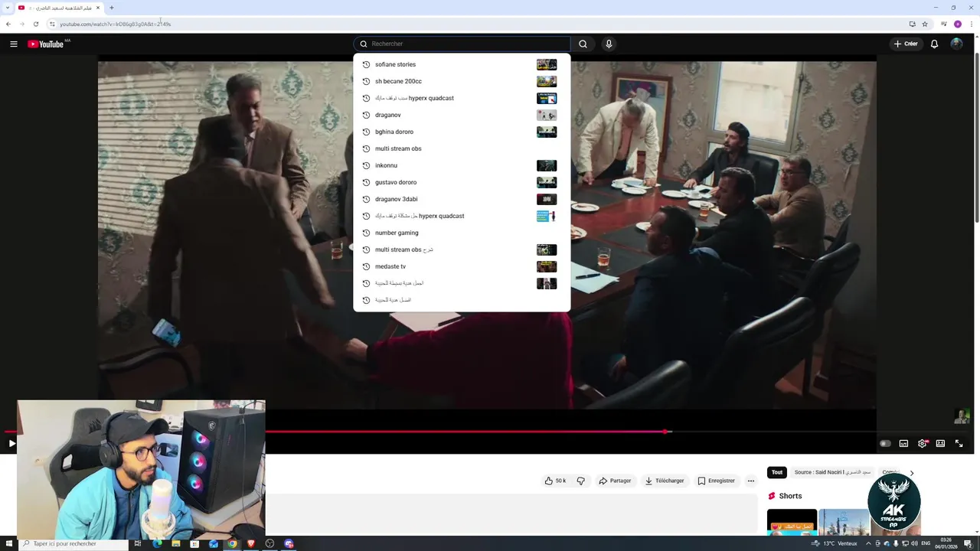
Task: Click the Créer button
Action: [x=906, y=44]
